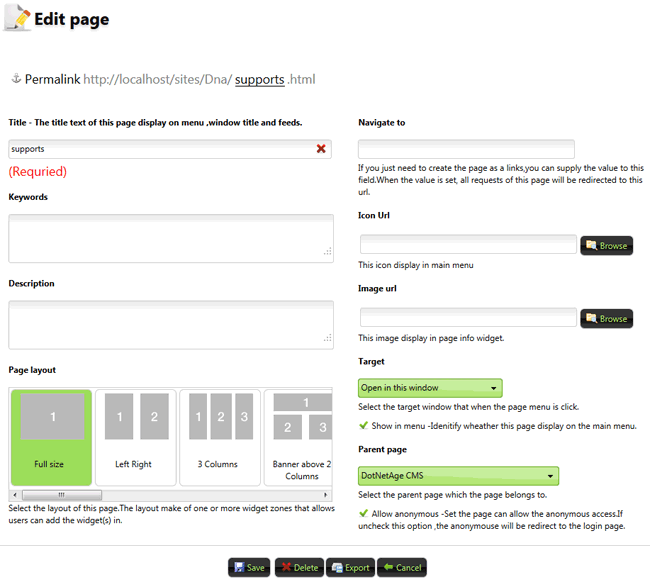Click the floppy disk icon on Save
The image size is (650, 582).
tap(239, 567)
